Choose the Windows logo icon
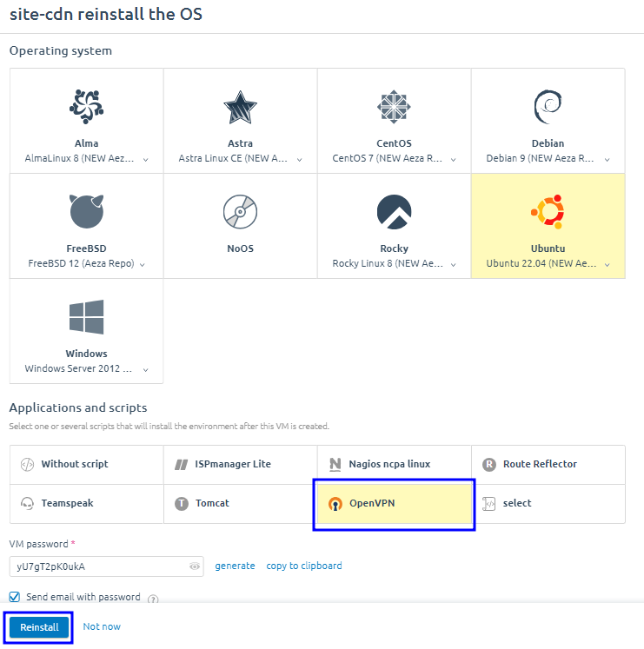Screen dimensions: 644x649 tap(86, 317)
